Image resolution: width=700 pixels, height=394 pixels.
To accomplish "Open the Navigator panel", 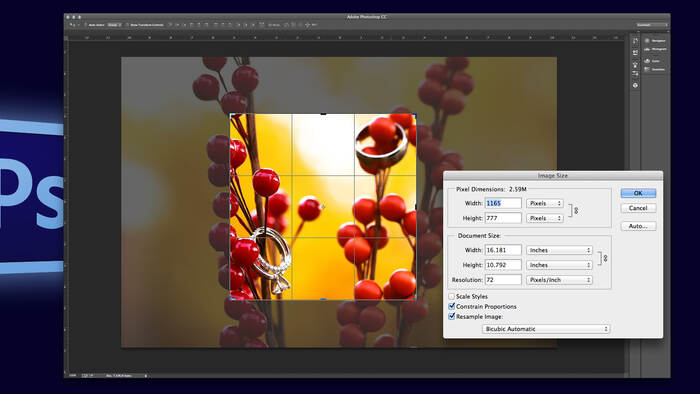I will point(655,41).
